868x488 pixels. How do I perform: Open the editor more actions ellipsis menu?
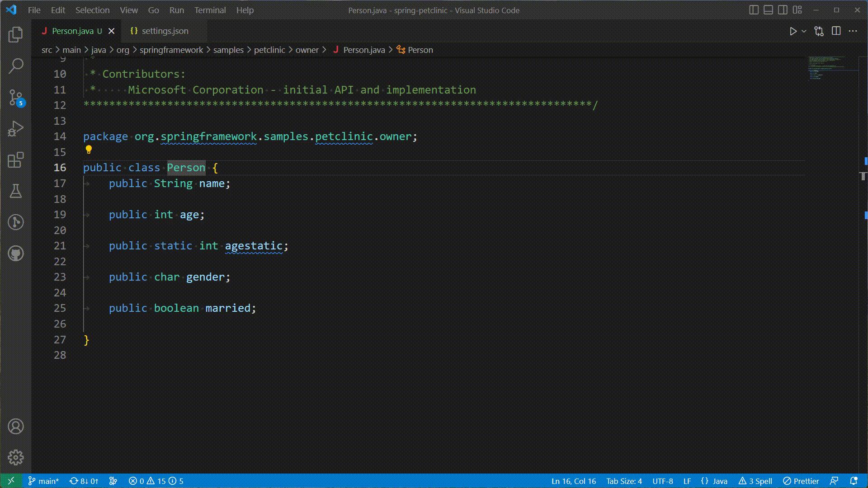854,31
